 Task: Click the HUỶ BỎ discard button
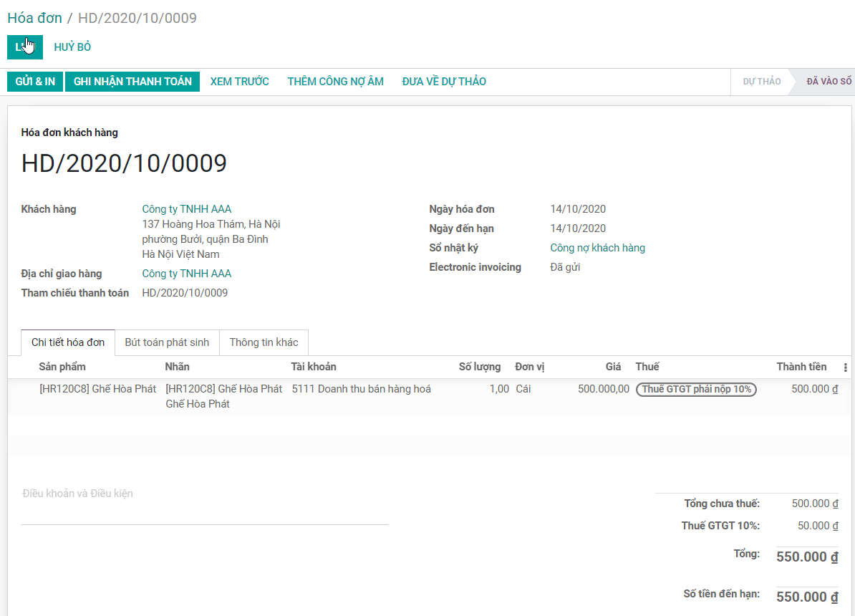click(72, 47)
